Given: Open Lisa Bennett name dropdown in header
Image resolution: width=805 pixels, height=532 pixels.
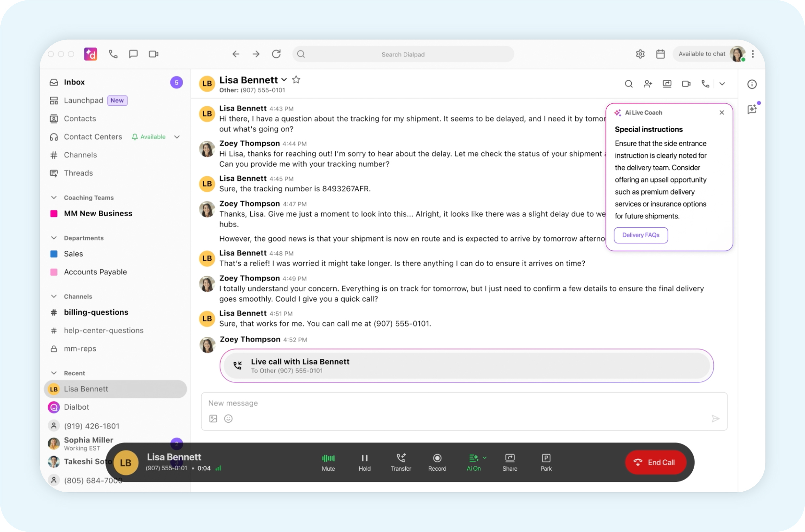Looking at the screenshot, I should click(284, 80).
